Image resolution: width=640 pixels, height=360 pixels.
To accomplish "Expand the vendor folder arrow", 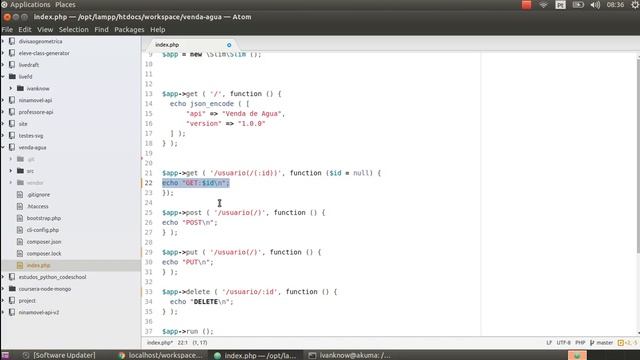I will coord(11,182).
